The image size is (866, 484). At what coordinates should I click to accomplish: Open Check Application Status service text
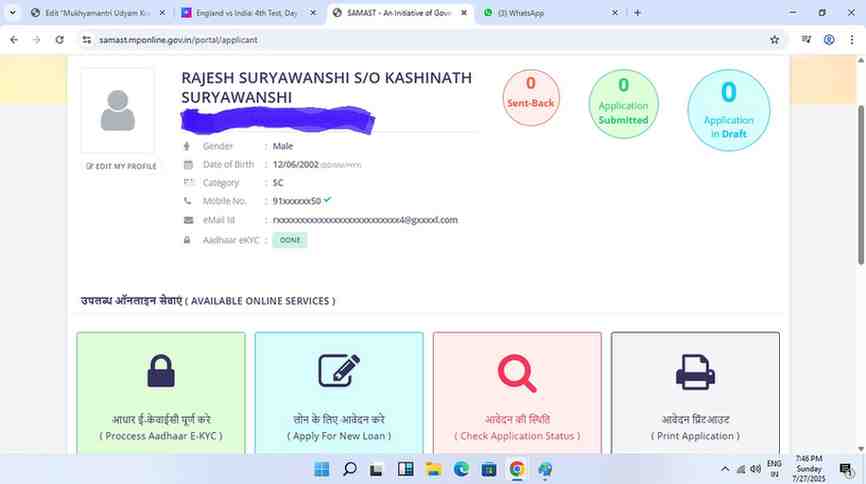tap(517, 436)
